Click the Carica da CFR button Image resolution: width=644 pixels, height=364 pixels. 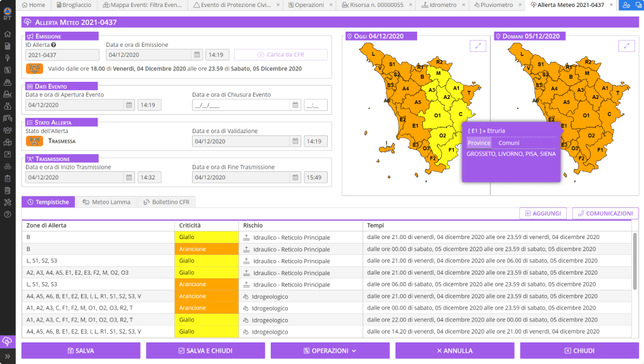[281, 55]
